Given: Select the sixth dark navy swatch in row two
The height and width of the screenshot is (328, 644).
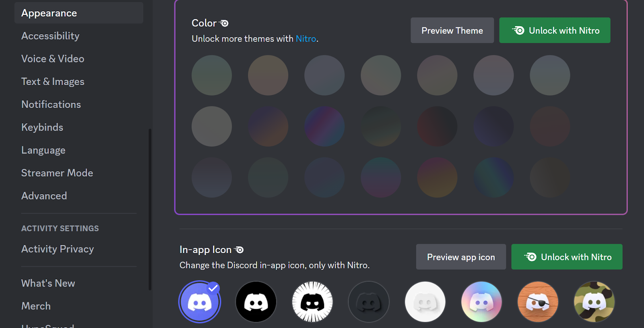Looking at the screenshot, I should (493, 126).
